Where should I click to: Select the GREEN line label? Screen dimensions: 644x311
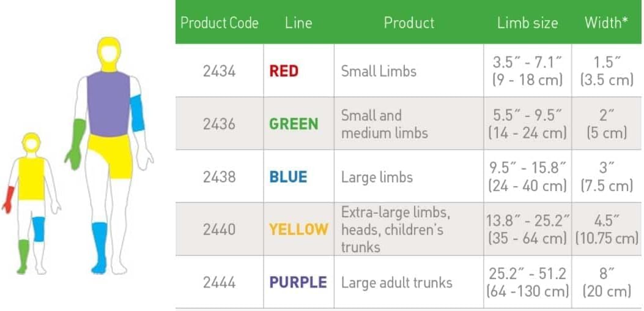pyautogui.click(x=294, y=124)
